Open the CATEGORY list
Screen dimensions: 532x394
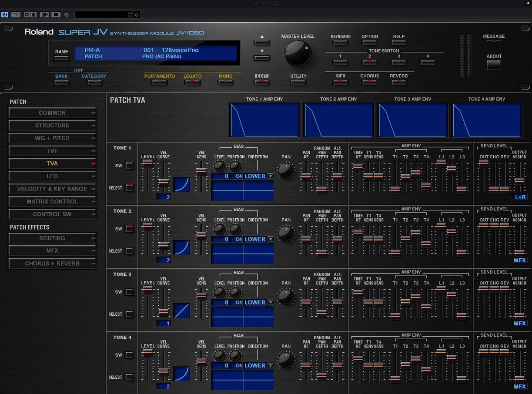coord(94,82)
